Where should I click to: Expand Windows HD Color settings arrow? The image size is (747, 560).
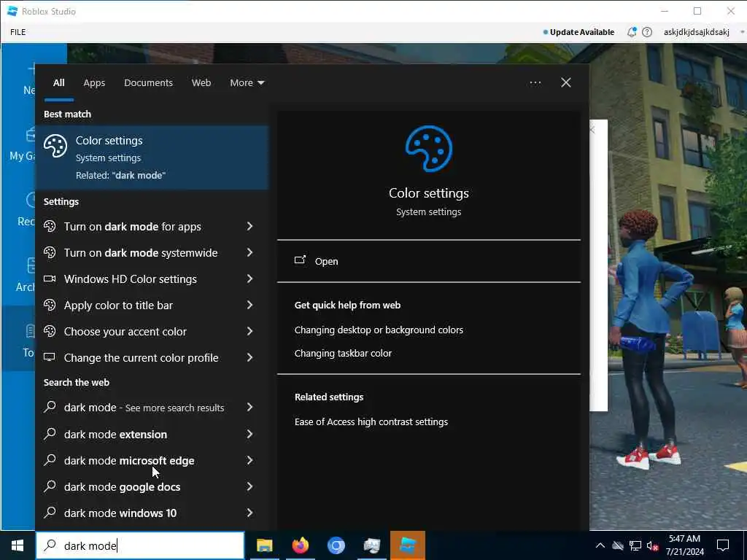[249, 279]
